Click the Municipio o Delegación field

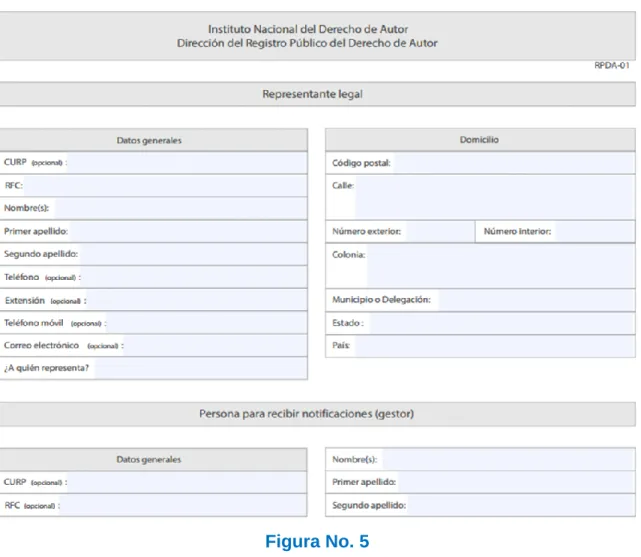click(536, 300)
